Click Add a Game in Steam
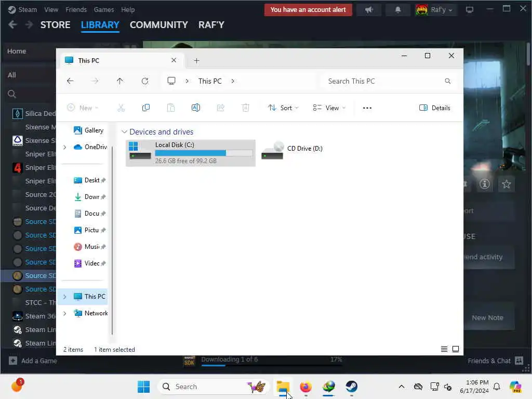The height and width of the screenshot is (399, 532). click(33, 361)
